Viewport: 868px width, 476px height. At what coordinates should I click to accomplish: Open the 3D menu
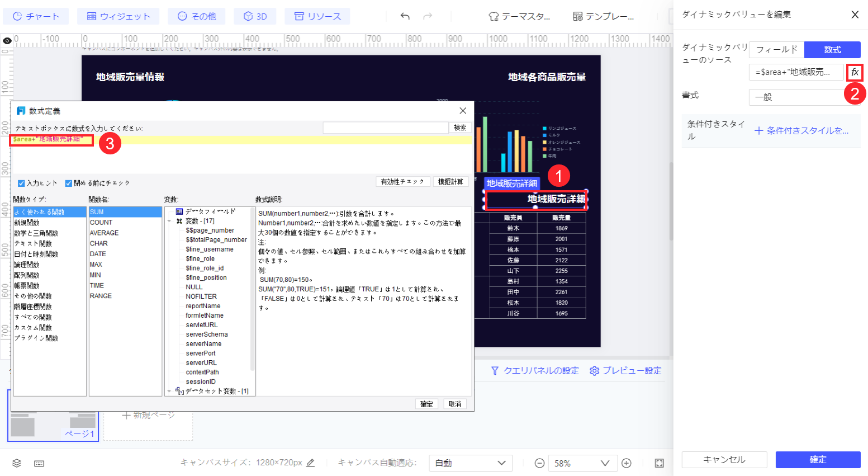(255, 16)
